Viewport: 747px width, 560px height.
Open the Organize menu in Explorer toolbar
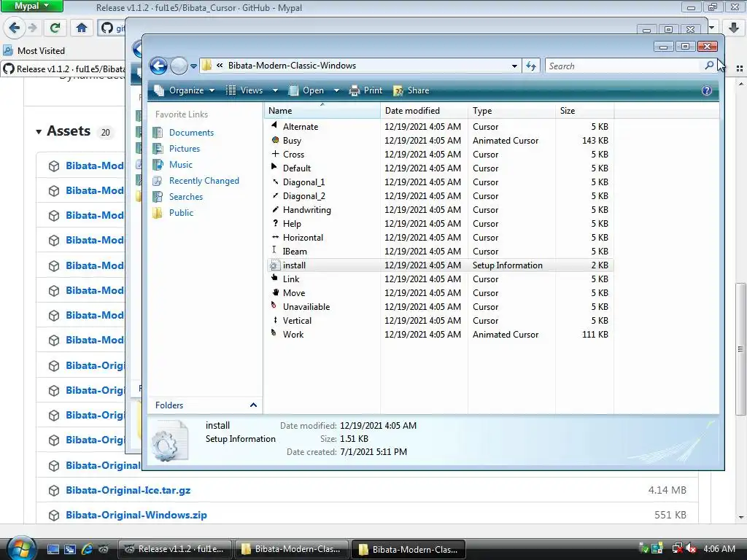[185, 90]
